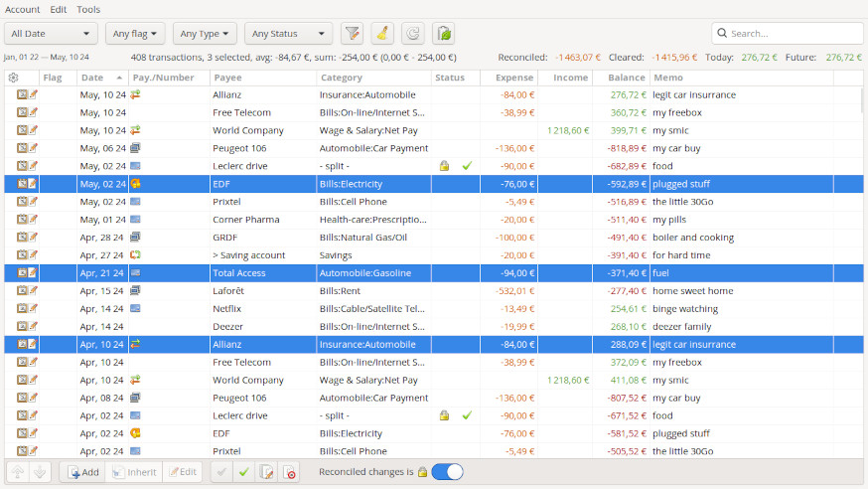Click payment icon in GRDF row
868x489 pixels.
click(x=135, y=237)
